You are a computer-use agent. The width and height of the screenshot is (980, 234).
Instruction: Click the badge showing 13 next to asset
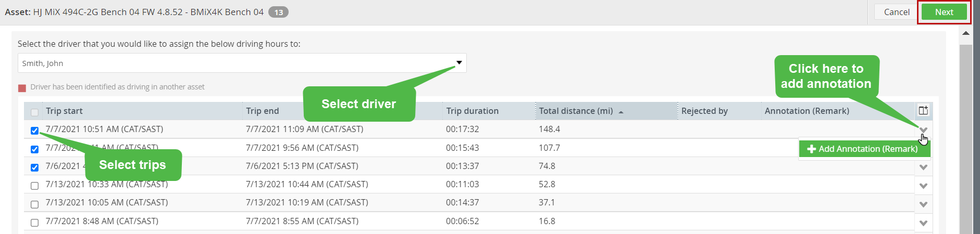coord(279,12)
